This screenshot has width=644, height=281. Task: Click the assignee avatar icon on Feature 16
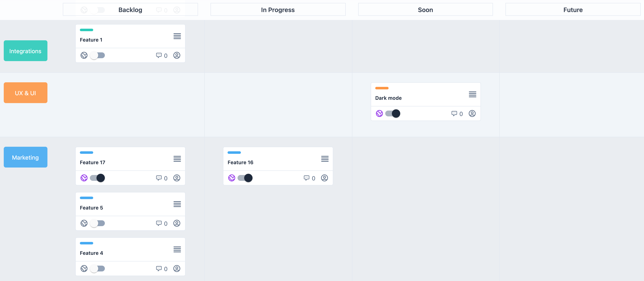[x=324, y=178]
